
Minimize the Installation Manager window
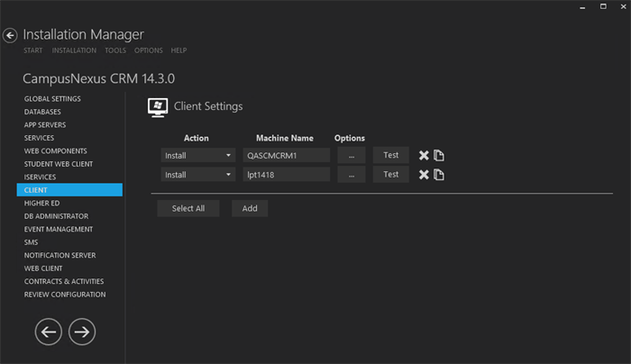(x=582, y=7)
